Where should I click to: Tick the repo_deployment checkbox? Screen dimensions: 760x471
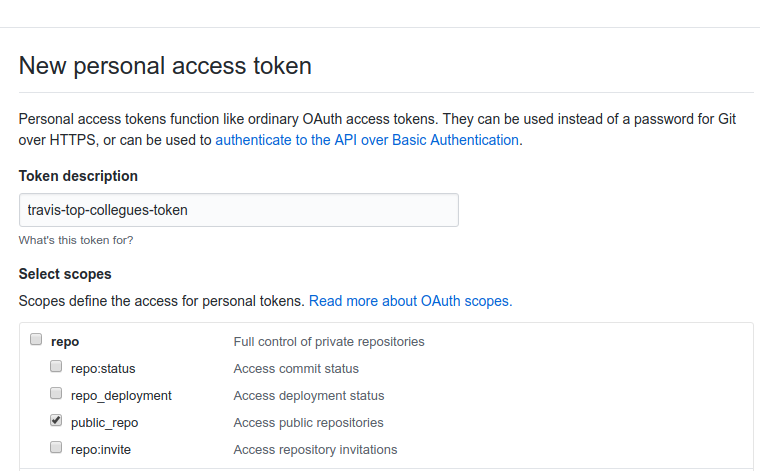(56, 394)
